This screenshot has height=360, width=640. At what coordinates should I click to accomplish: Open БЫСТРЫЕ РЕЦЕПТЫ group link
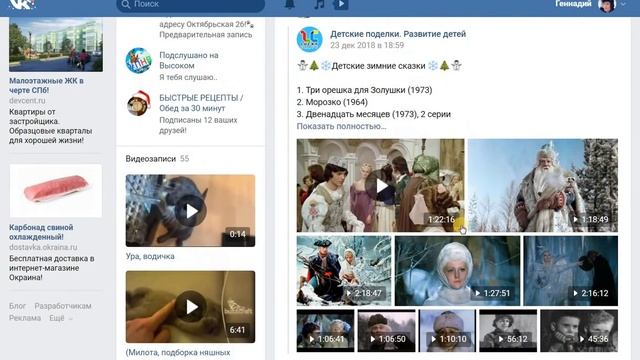(201, 103)
